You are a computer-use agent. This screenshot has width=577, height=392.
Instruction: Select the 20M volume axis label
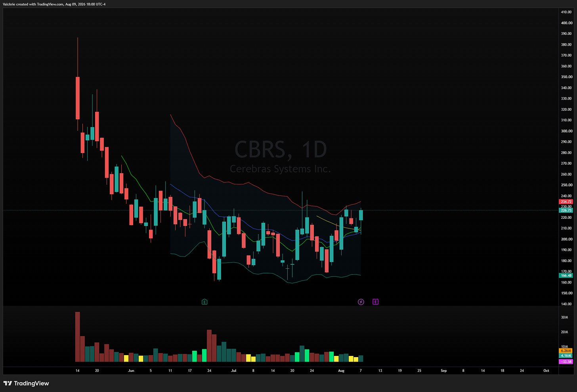click(x=564, y=332)
